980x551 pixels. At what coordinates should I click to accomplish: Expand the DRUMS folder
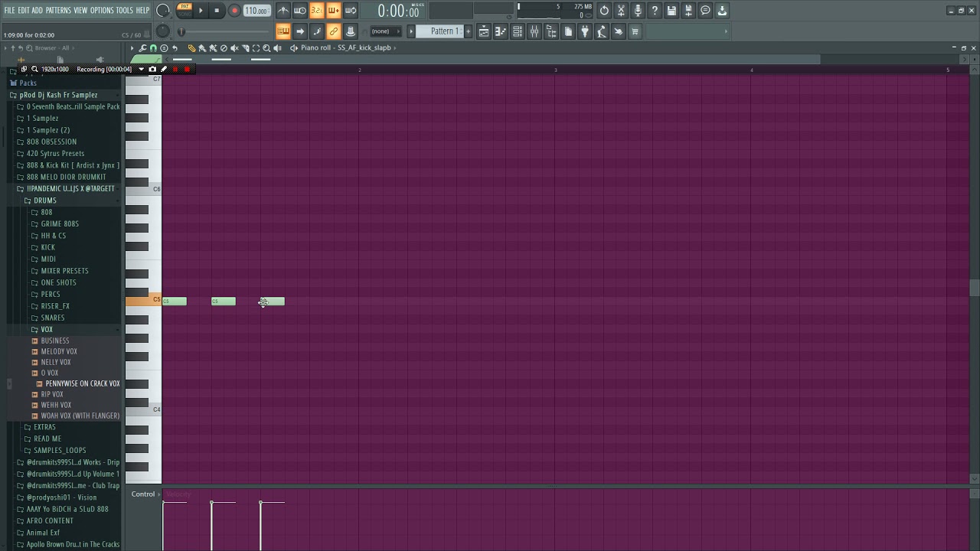point(44,201)
